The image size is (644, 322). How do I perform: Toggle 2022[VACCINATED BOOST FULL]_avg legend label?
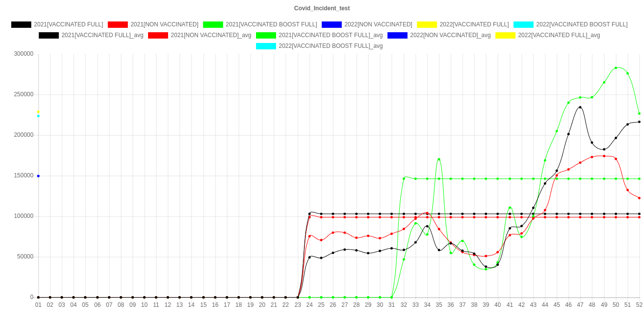tap(330, 46)
